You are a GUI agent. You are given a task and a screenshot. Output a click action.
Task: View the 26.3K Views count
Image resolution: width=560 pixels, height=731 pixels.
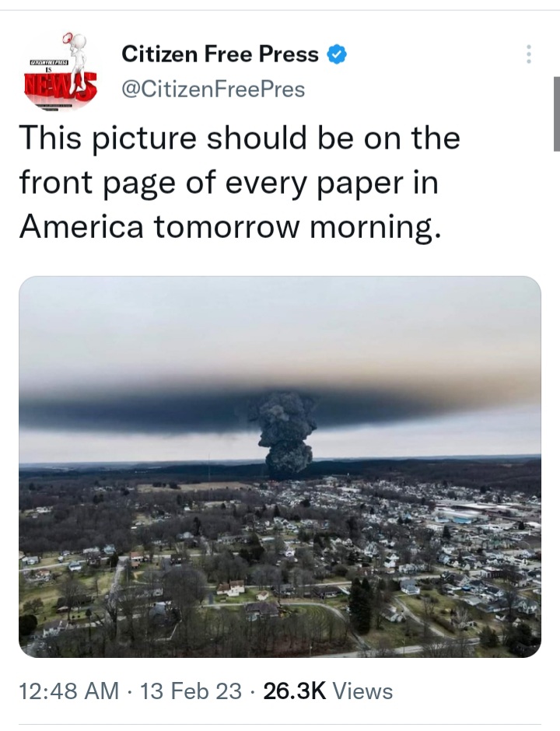(327, 691)
